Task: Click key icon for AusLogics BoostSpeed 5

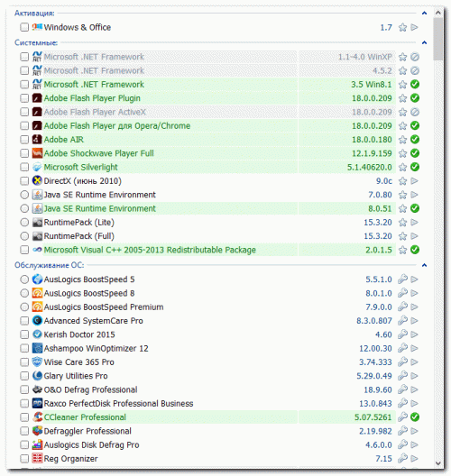Action: click(402, 279)
